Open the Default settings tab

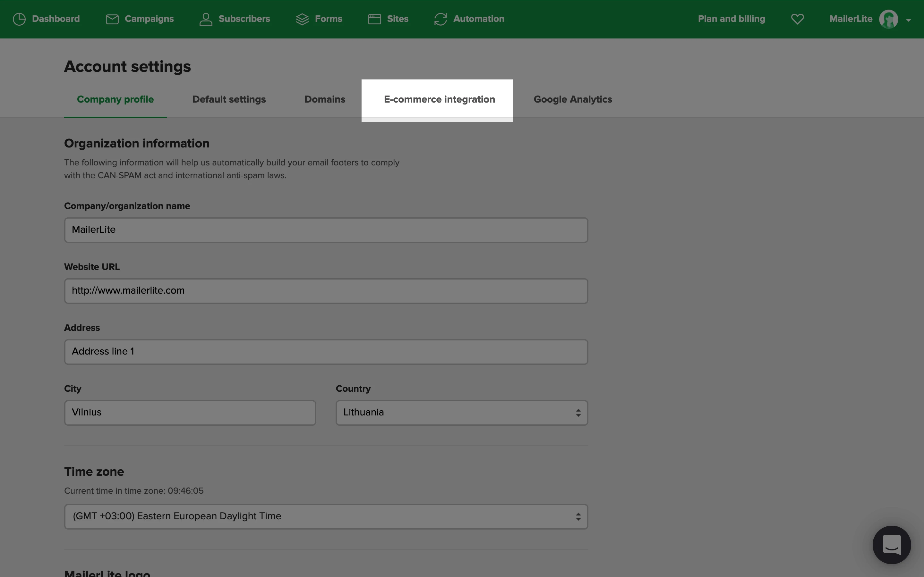(229, 100)
